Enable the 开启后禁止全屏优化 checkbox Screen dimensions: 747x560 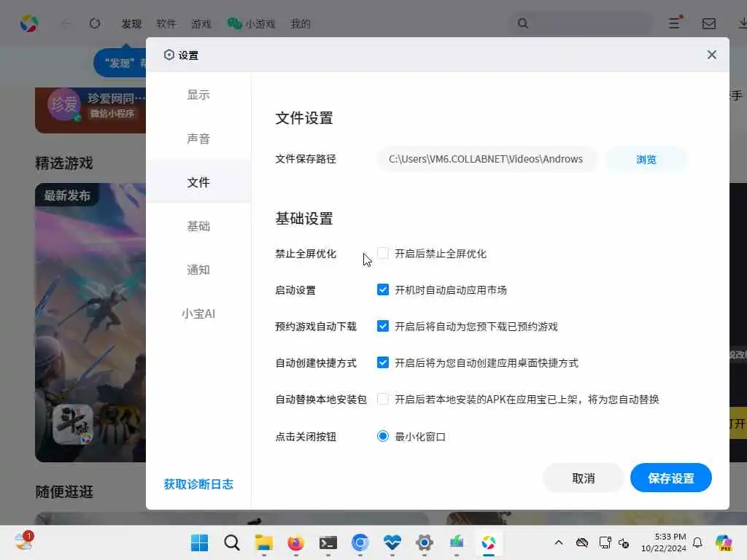pos(382,253)
